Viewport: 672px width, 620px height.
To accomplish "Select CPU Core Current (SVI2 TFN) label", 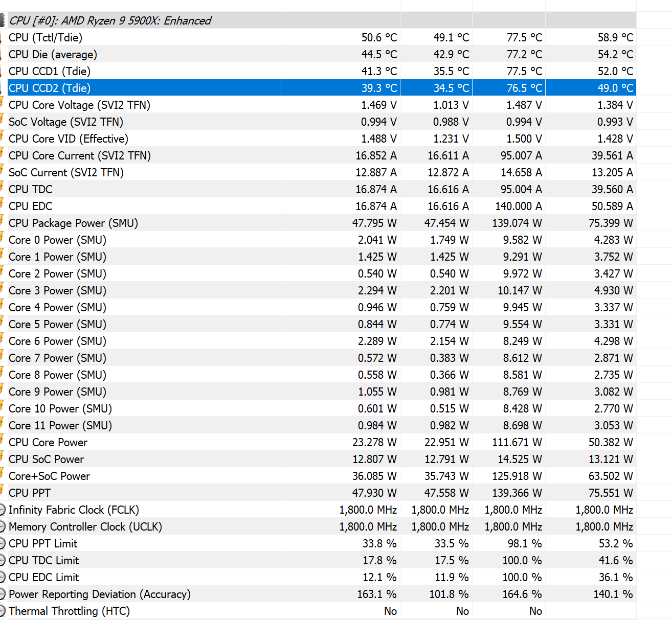I will point(80,155).
